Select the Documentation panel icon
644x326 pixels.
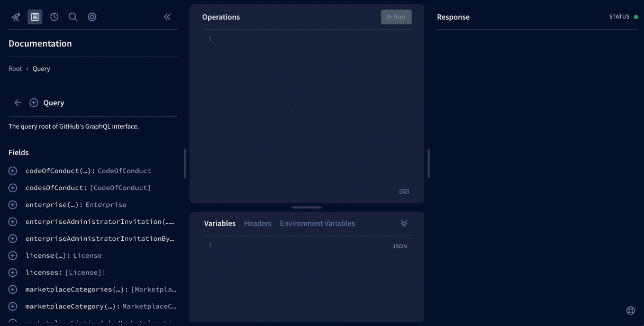[x=35, y=17]
